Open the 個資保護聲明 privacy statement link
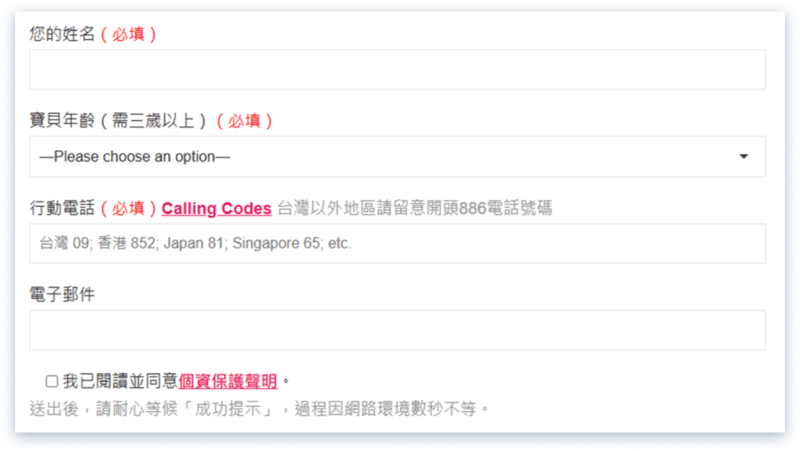The width and height of the screenshot is (800, 451). coord(229,381)
